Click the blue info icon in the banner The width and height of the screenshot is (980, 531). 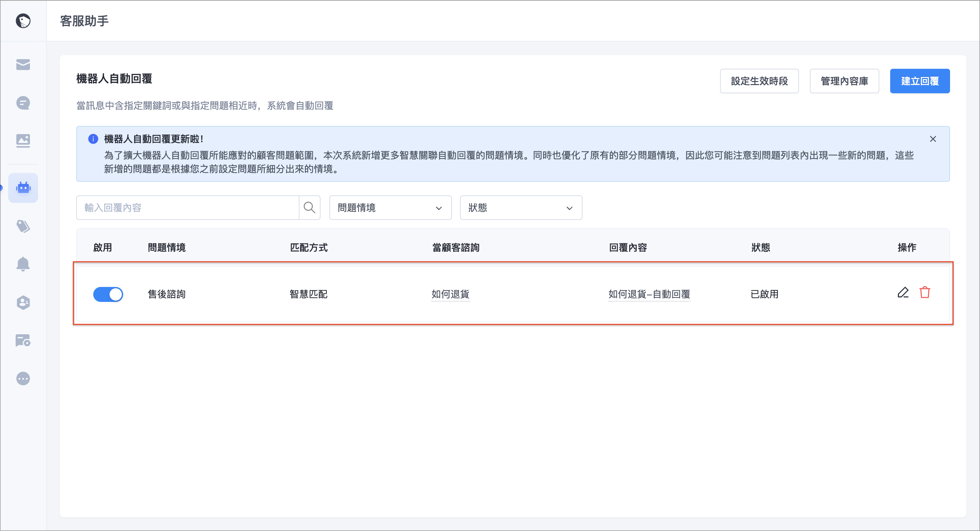(93, 139)
